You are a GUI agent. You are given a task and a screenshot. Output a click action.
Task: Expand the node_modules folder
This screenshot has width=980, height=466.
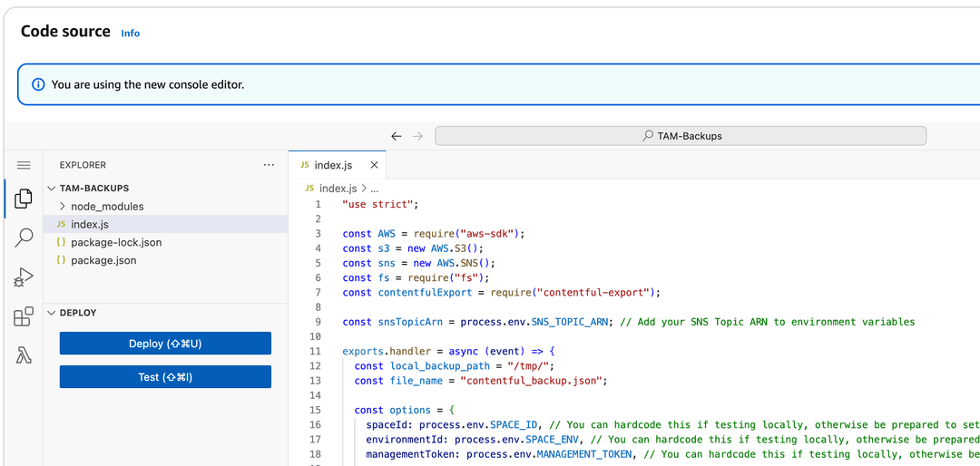(x=107, y=206)
